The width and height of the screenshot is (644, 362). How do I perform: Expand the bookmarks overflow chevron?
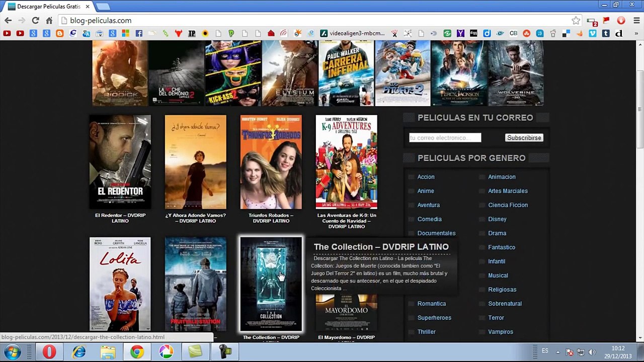coord(636,33)
